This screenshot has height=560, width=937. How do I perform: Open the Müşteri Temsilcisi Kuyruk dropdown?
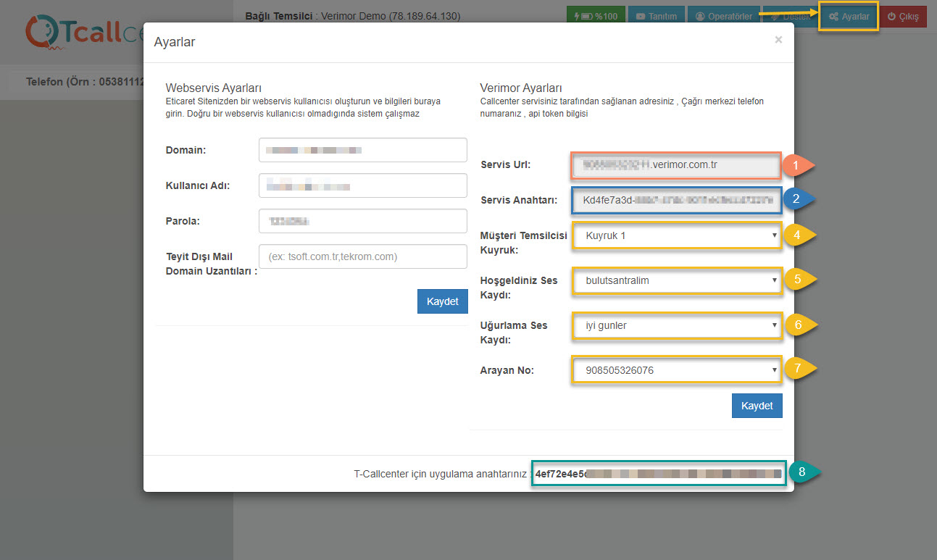click(x=677, y=236)
